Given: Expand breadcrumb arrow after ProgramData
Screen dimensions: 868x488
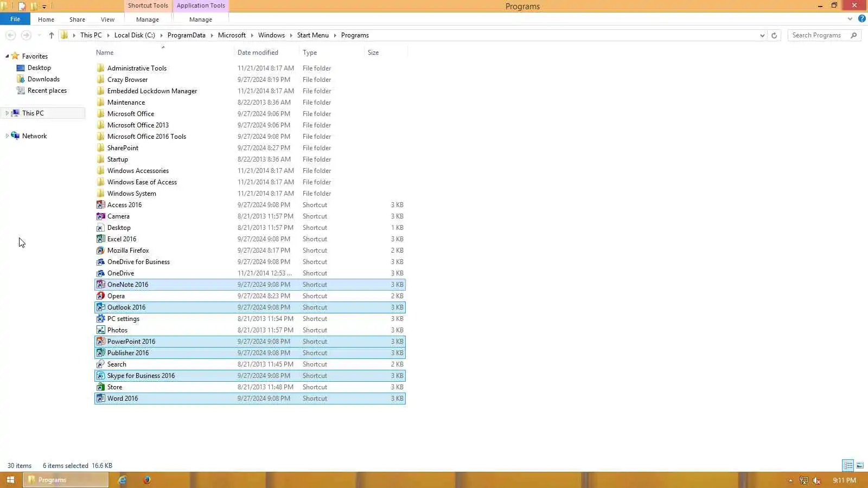Looking at the screenshot, I should [x=212, y=35].
